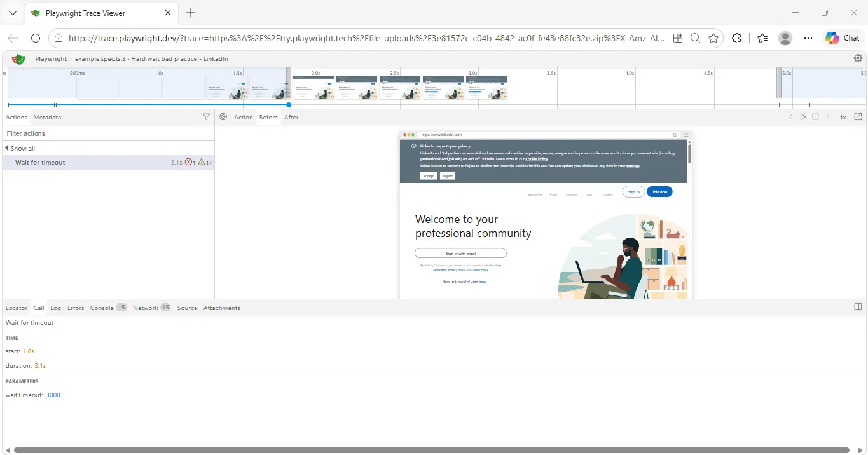Image resolution: width=868 pixels, height=455 pixels.
Task: Show the Before snapshot tab
Action: coord(268,117)
